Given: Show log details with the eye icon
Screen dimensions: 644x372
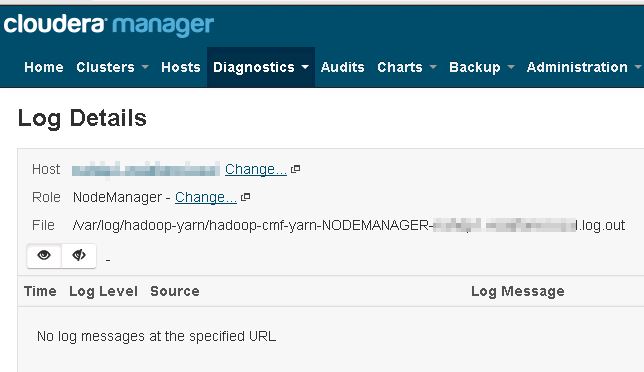Looking at the screenshot, I should click(x=44, y=255).
